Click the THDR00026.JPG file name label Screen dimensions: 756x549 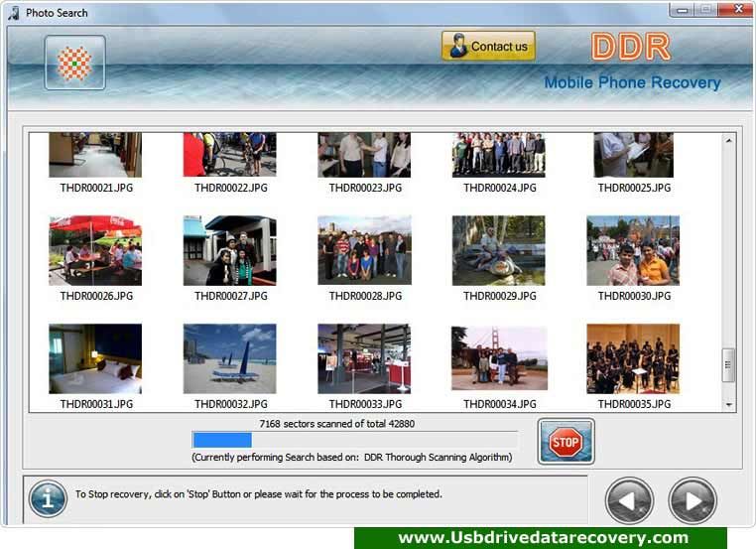coord(96,296)
